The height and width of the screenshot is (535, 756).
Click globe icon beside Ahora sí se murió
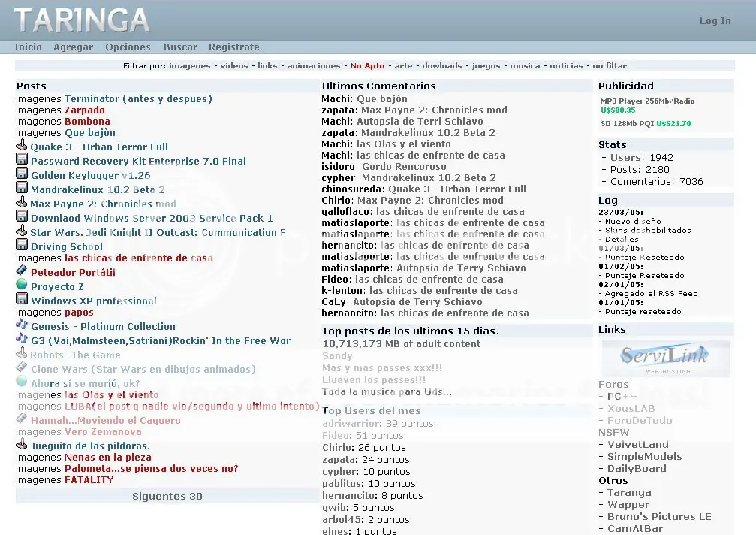pos(22,381)
